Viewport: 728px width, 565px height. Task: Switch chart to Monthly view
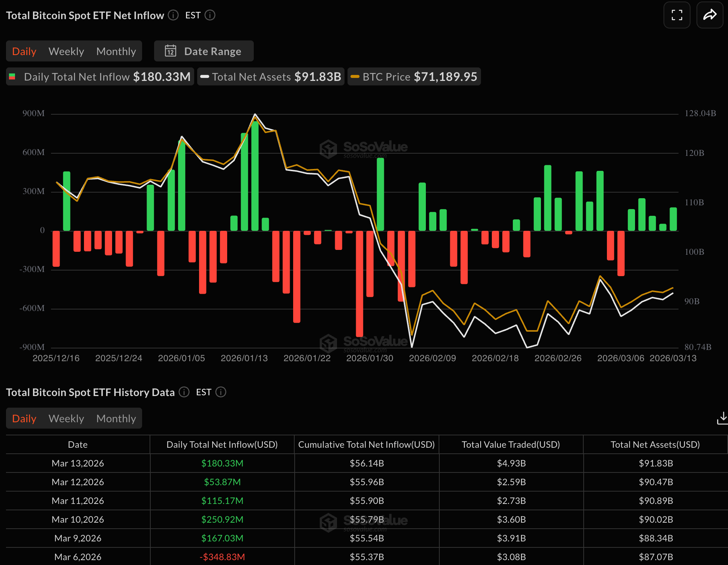[116, 51]
